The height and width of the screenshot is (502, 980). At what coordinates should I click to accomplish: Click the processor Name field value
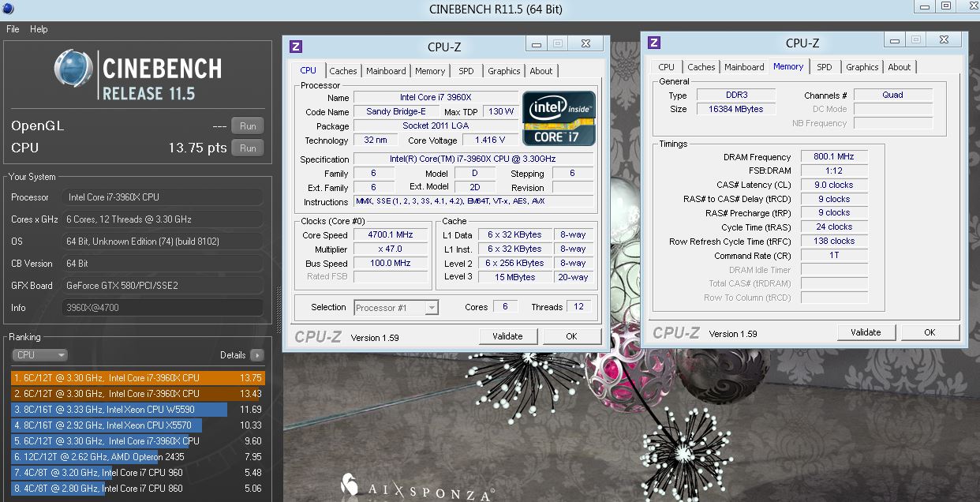[435, 98]
